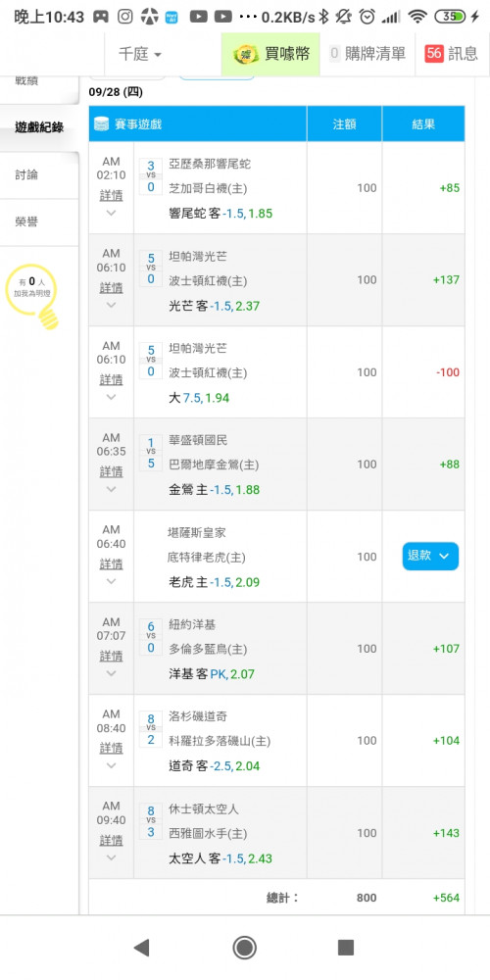Click the coin icon beside 買噓幣
490x980 pixels.
tap(246, 54)
